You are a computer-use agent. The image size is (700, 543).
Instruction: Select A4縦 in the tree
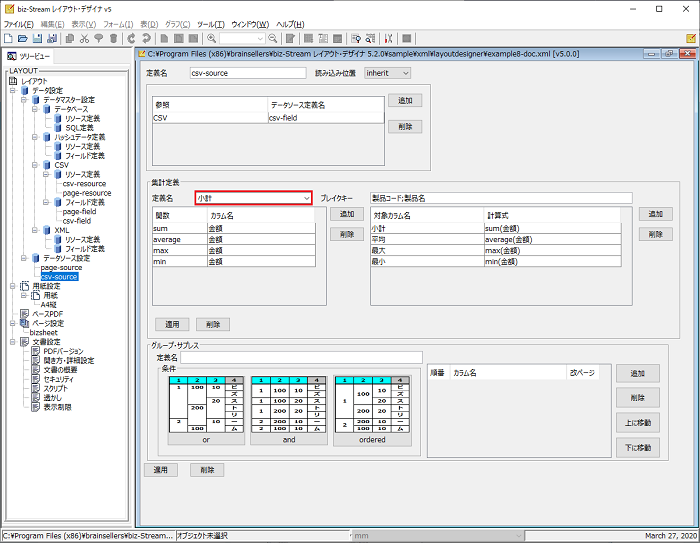(49, 305)
